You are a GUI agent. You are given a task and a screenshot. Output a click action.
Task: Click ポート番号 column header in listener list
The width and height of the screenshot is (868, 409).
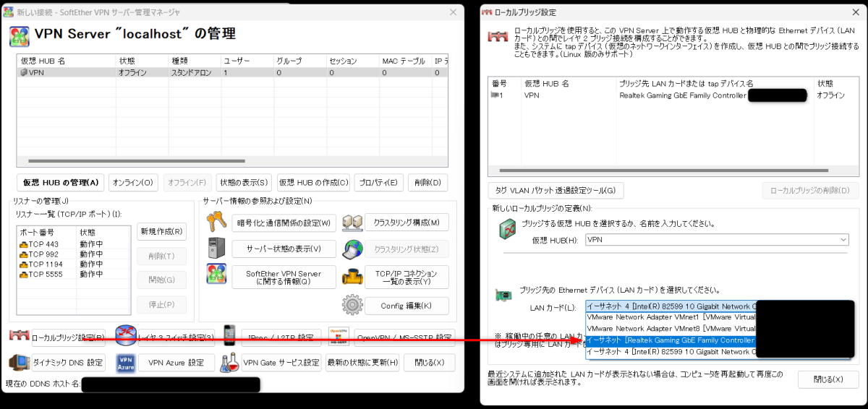46,233
